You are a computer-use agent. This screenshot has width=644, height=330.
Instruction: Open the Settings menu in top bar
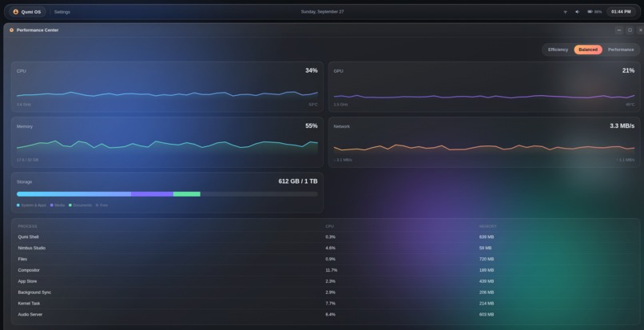point(62,12)
